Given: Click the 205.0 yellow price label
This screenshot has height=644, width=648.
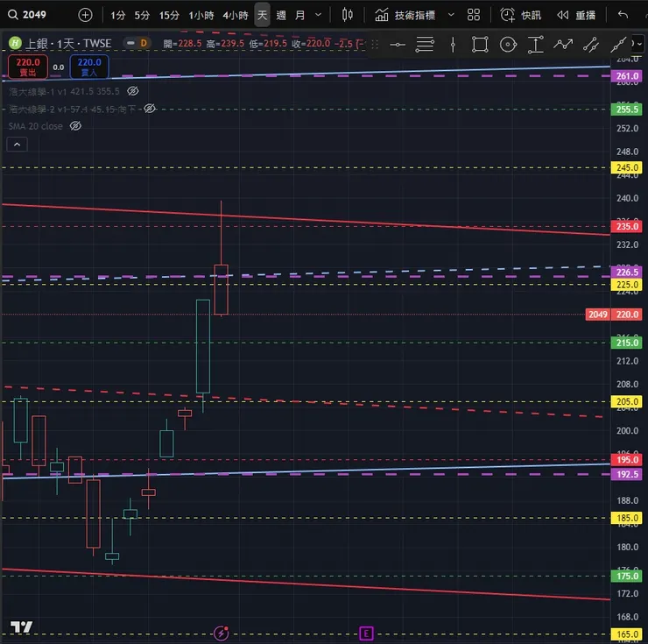Looking at the screenshot, I should pos(626,401).
